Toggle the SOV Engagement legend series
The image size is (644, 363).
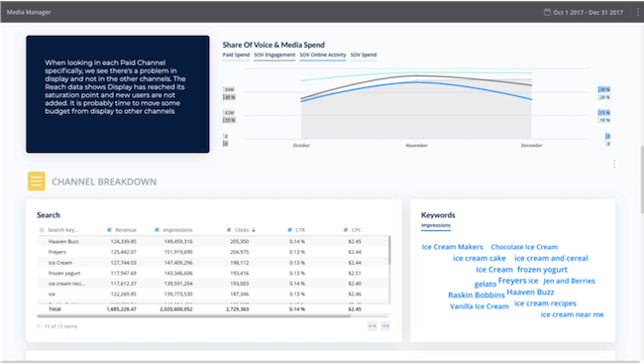coord(274,56)
